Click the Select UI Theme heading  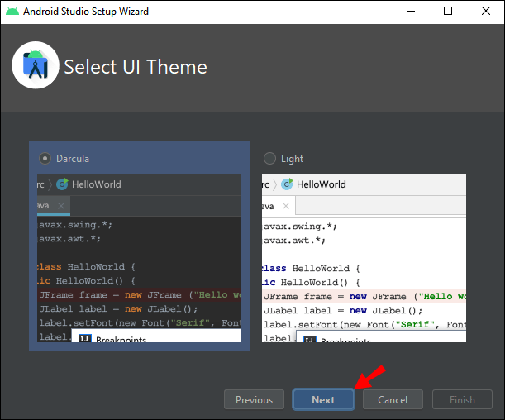(x=136, y=67)
